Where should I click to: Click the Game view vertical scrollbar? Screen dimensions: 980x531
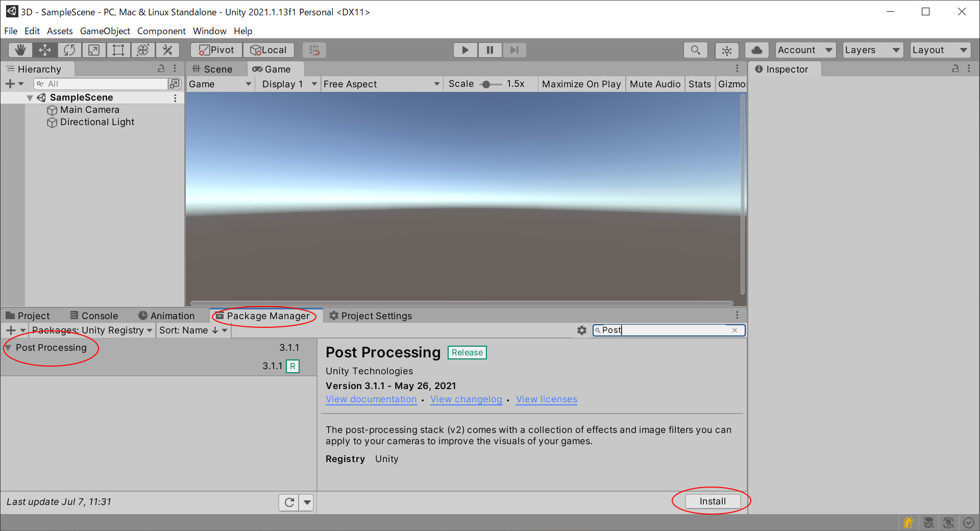(742, 194)
